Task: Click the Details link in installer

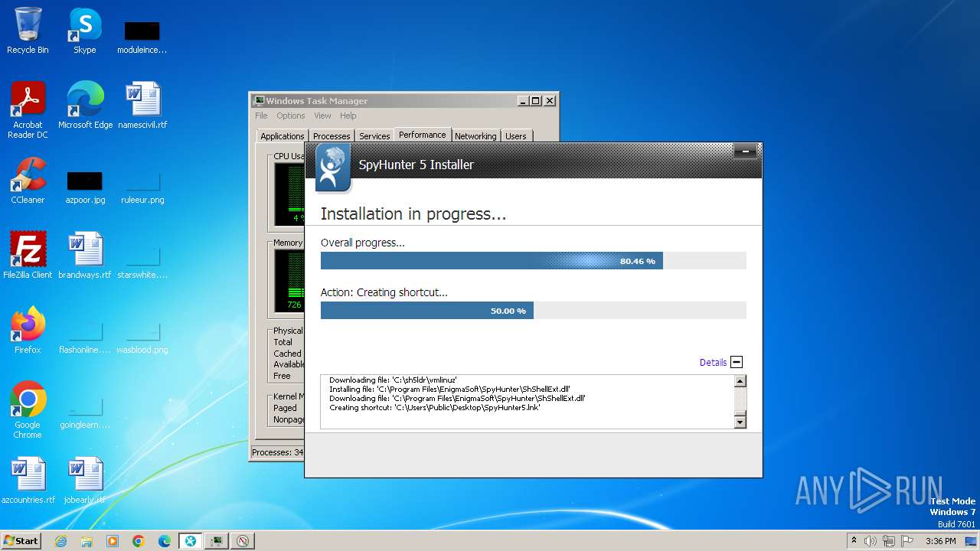Action: (713, 363)
